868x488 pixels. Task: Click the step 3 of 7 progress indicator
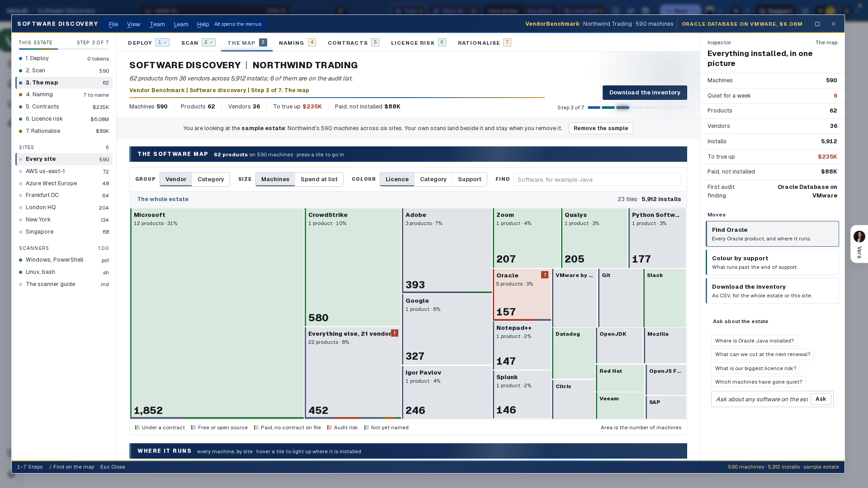tap(622, 108)
